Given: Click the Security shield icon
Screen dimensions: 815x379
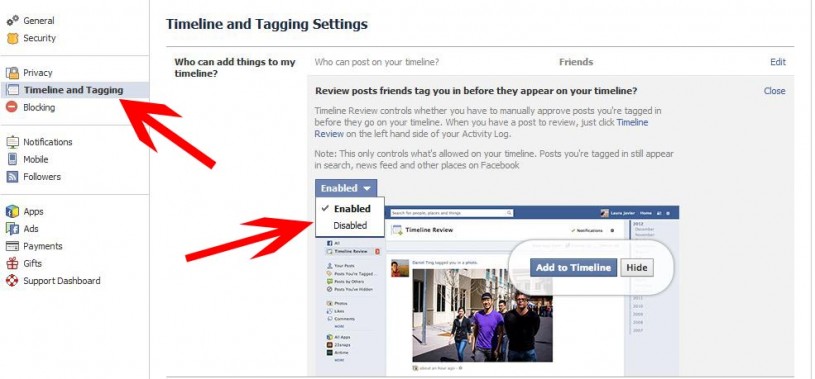Looking at the screenshot, I should (12, 38).
